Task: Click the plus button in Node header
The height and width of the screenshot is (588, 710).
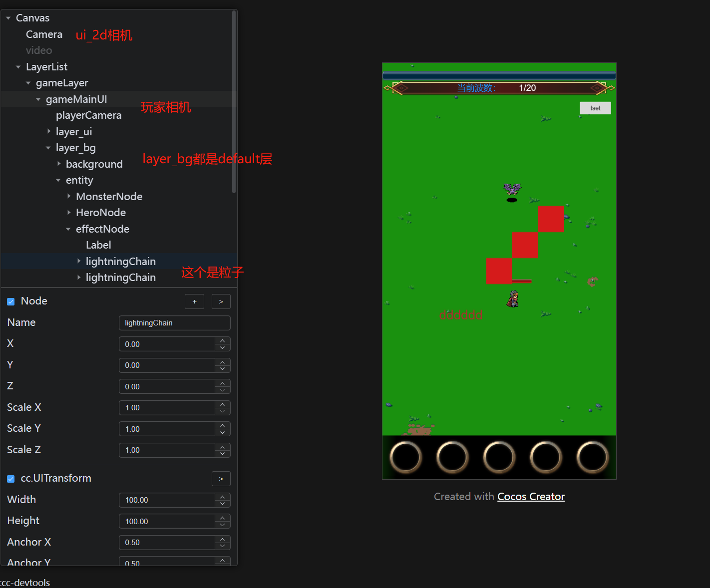Action: click(195, 301)
